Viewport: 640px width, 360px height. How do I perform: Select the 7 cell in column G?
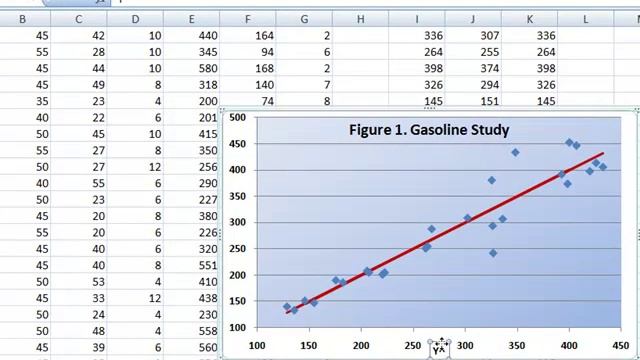point(304,84)
